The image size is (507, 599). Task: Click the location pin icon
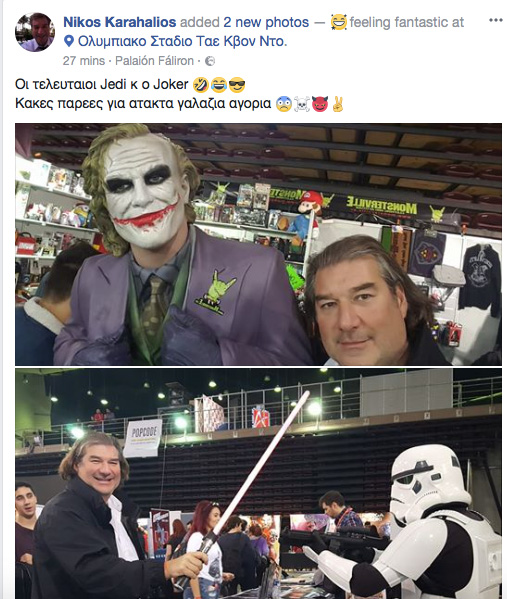coord(69,41)
